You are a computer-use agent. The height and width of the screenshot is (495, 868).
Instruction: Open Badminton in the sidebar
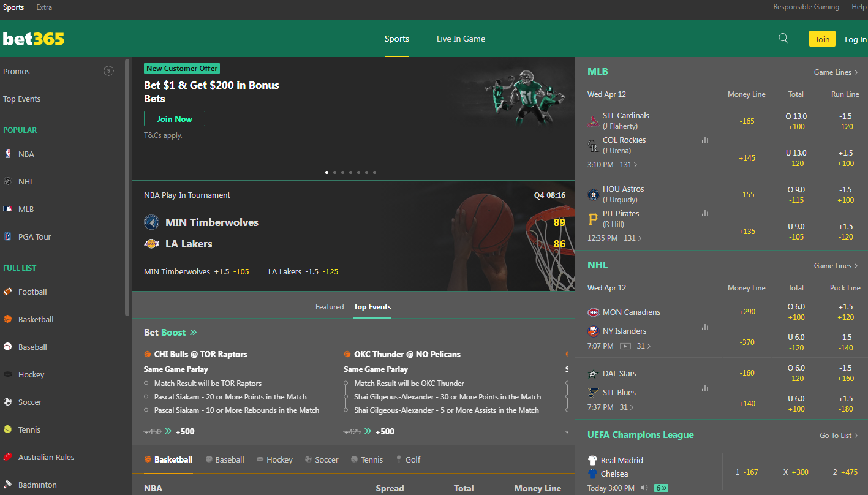37,485
